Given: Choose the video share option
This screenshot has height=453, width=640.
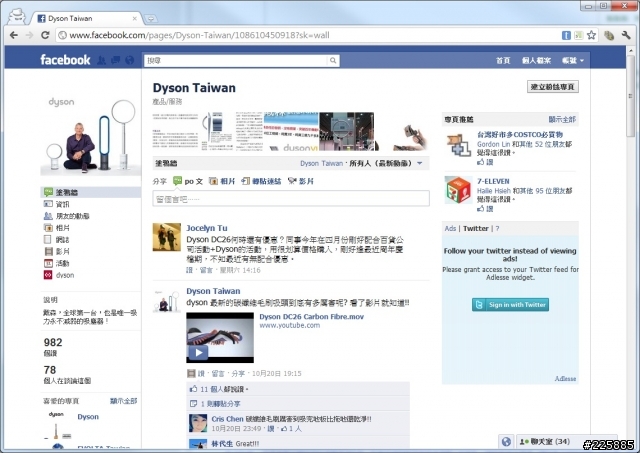Looking at the screenshot, I should point(301,181).
